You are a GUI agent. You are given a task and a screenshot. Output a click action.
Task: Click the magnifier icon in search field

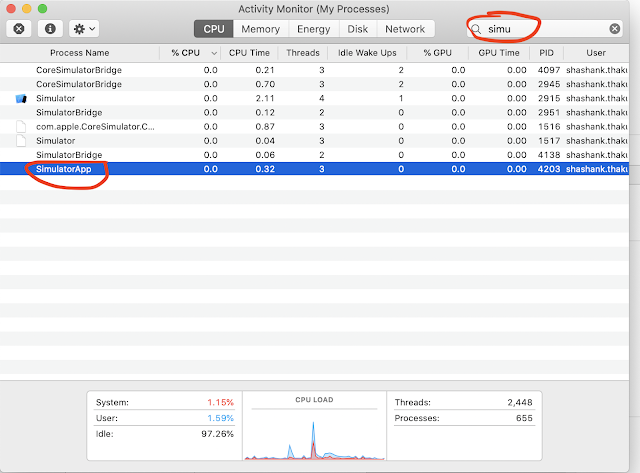(476, 29)
